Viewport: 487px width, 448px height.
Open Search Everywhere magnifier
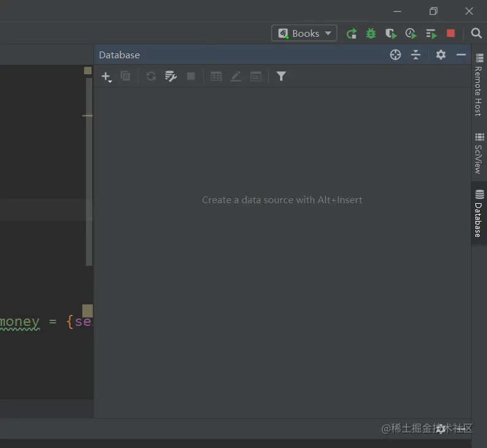[476, 33]
